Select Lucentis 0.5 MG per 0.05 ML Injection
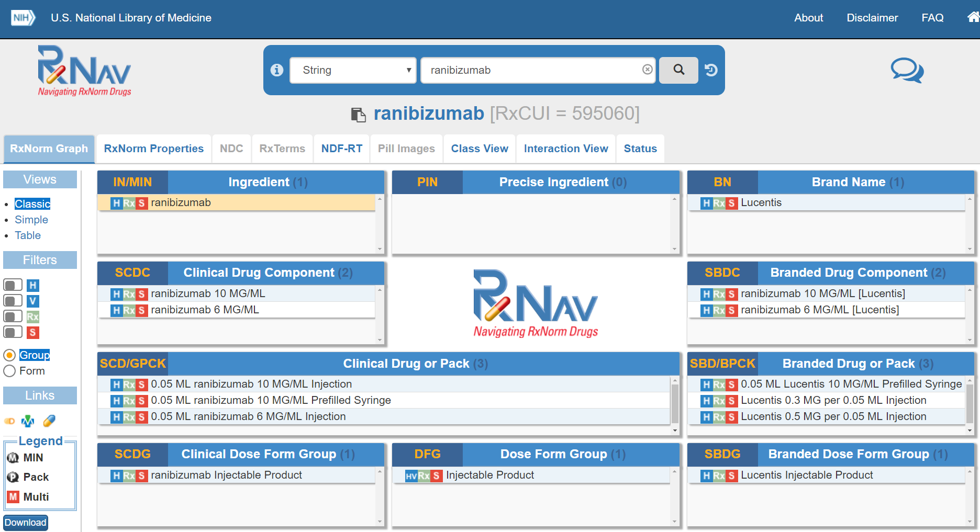980x532 pixels. click(x=827, y=417)
